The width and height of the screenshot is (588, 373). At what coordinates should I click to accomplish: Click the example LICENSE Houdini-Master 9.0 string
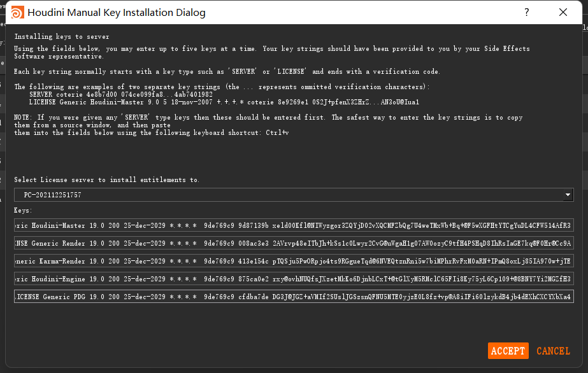tap(223, 102)
